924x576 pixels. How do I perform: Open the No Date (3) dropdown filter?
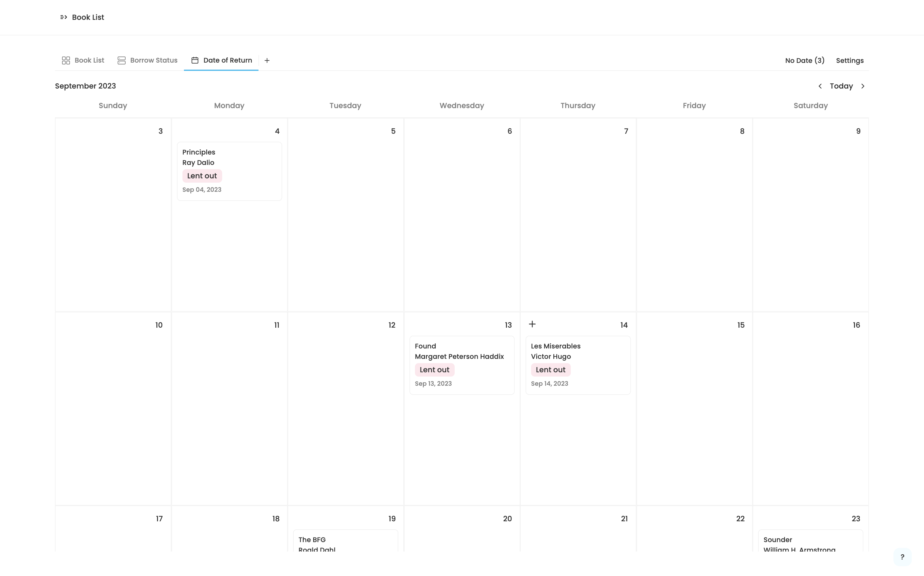coord(805,60)
